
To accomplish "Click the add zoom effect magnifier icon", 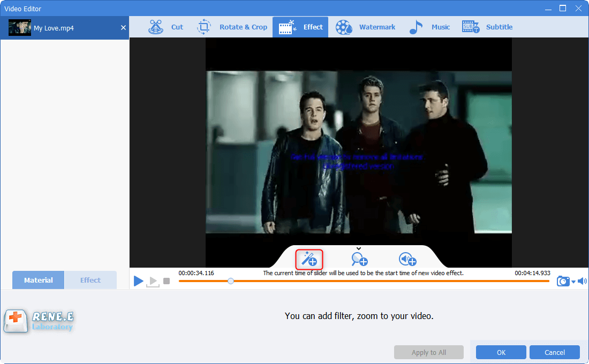I will 359,259.
